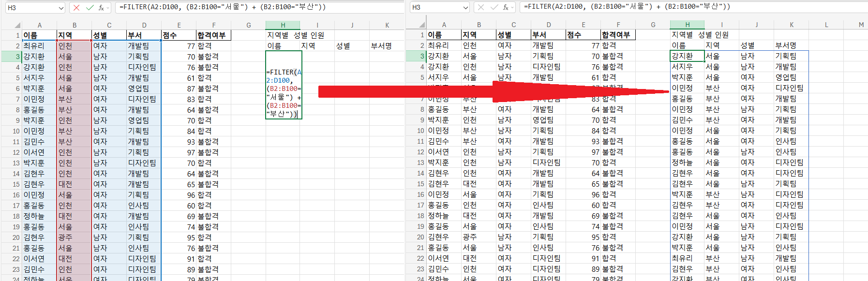Screen dimensions: 868x281
Task: Select column C header in right sheet
Action: click(514, 25)
